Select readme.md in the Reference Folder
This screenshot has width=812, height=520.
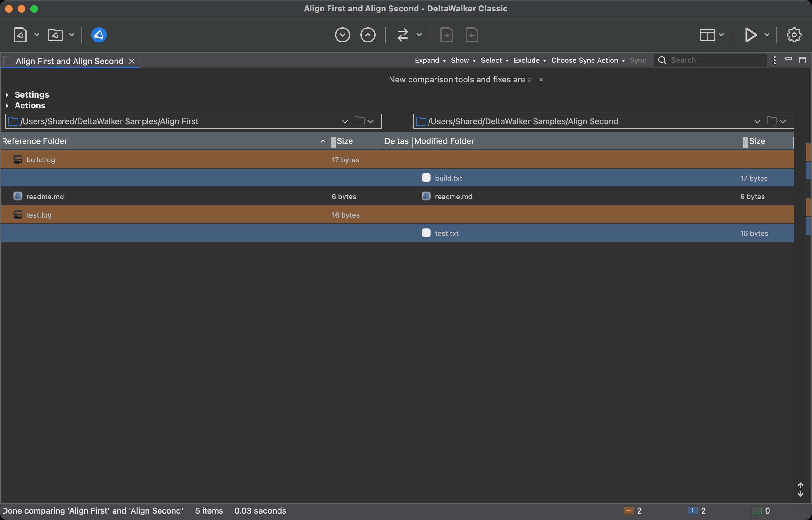coord(45,197)
